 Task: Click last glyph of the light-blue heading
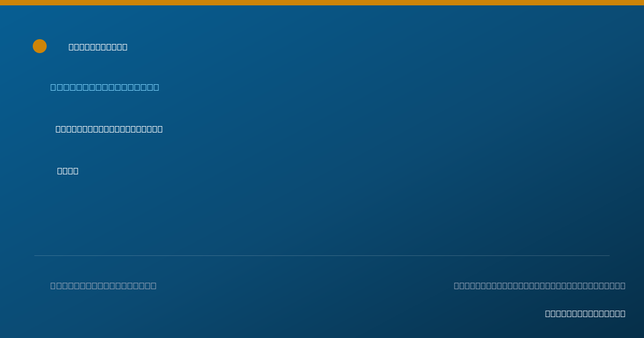[x=156, y=87]
